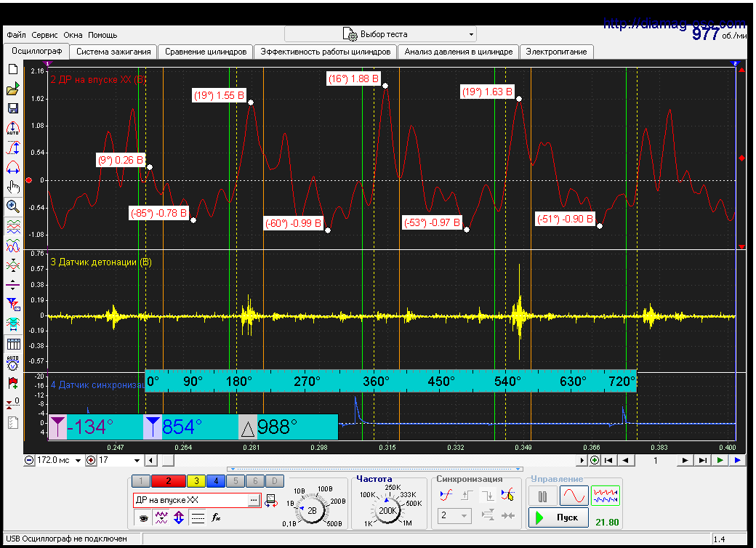Screen dimensions: 756x548
Task: Activate the hand pan tool
Action: point(13,187)
